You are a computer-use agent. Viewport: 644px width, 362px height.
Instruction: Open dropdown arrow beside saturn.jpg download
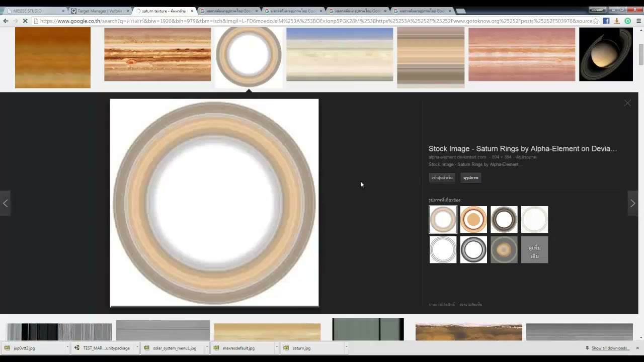click(x=346, y=347)
